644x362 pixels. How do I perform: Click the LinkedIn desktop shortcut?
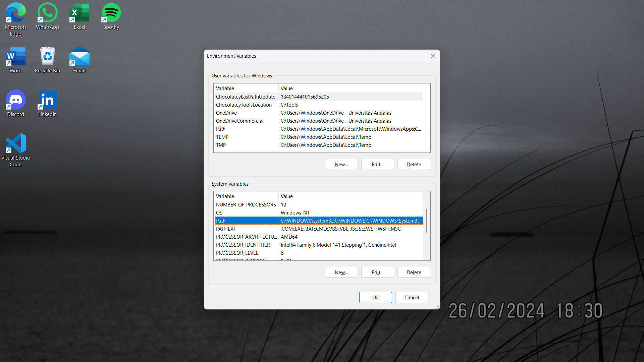click(47, 101)
